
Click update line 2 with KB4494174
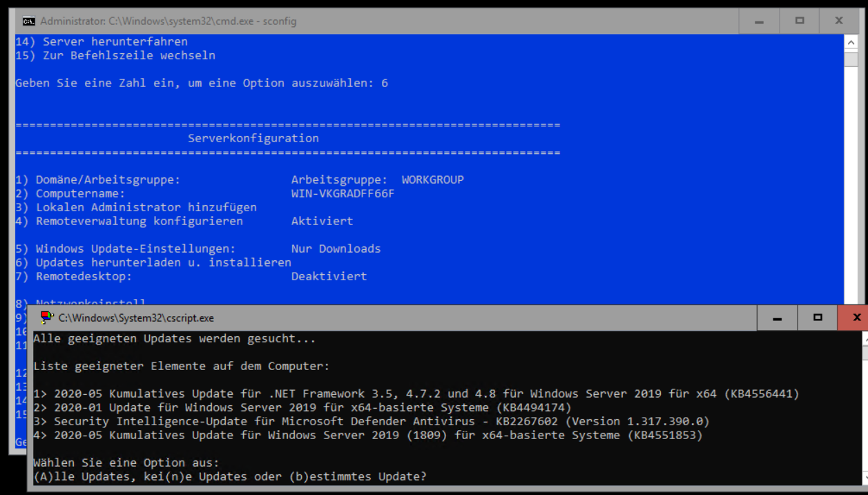pyautogui.click(x=302, y=407)
